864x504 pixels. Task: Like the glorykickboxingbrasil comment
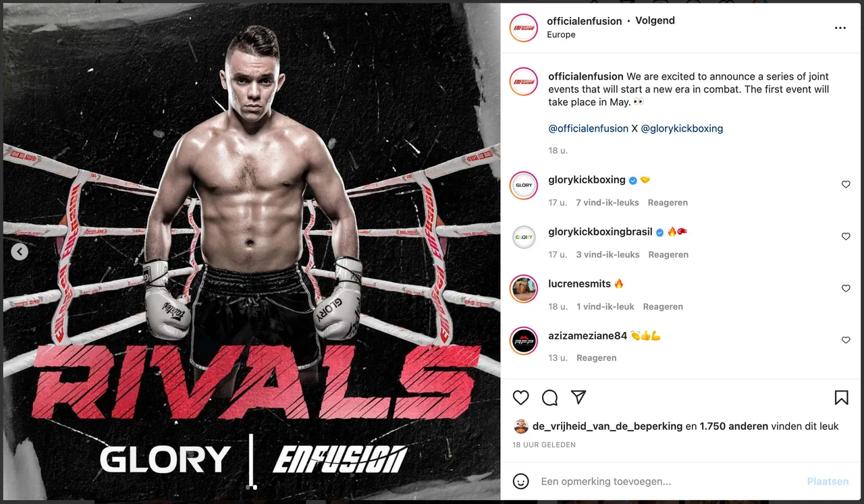click(x=846, y=236)
